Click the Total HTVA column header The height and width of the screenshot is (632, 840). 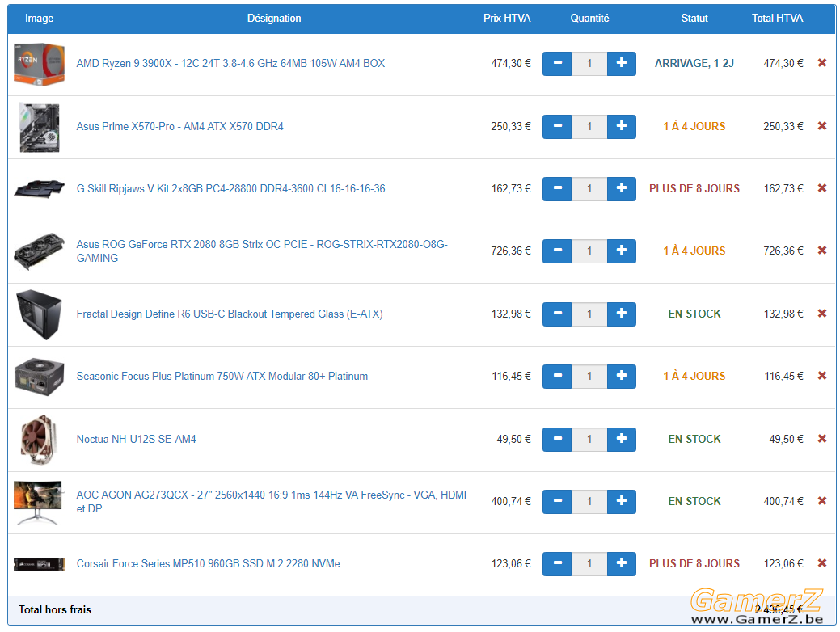777,19
